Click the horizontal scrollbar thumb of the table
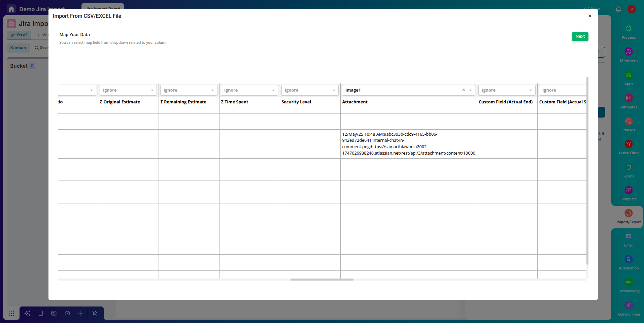The width and height of the screenshot is (644, 323). 322,280
